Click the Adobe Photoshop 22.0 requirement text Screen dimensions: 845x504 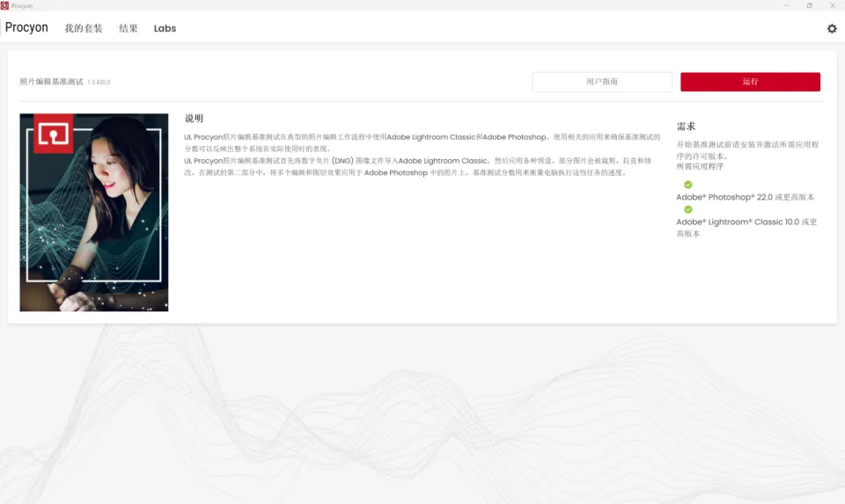point(746,197)
